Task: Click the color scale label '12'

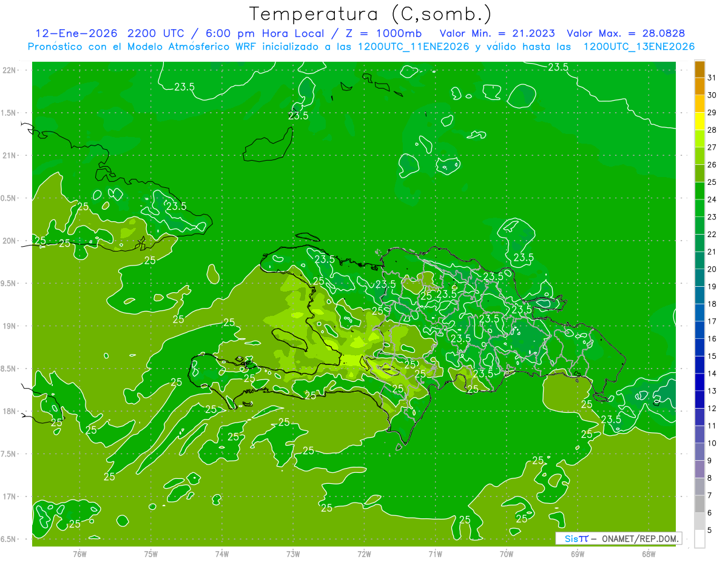Action: (712, 409)
